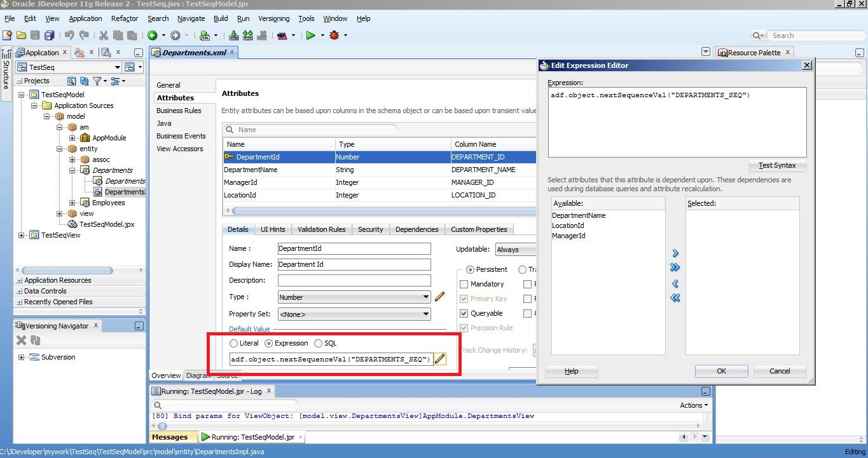Switch to the UI Hints tab

pyautogui.click(x=273, y=229)
